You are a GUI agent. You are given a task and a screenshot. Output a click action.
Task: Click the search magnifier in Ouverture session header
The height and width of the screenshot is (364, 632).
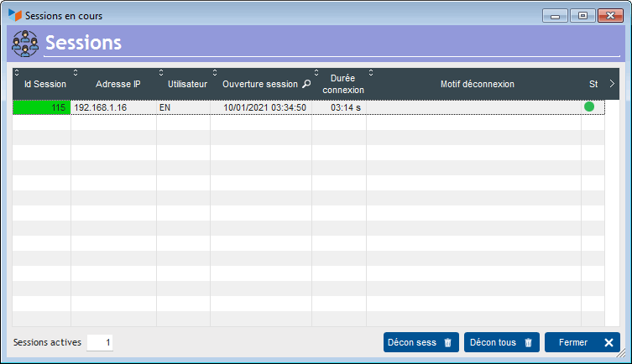click(x=306, y=85)
